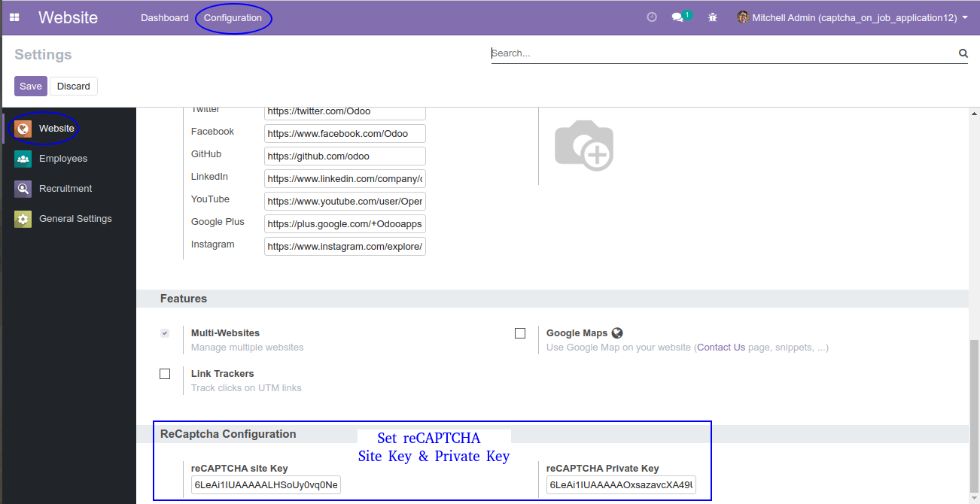The height and width of the screenshot is (504, 980).
Task: Click the Features section header
Action: click(184, 299)
